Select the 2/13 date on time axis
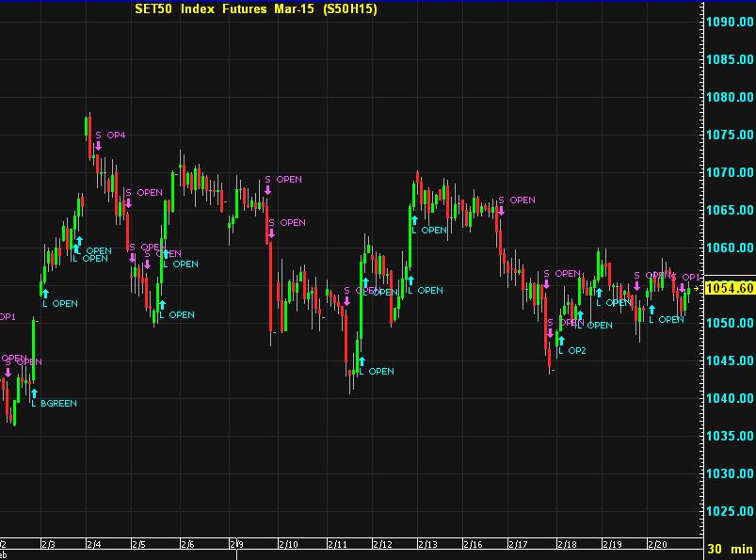 click(x=426, y=544)
